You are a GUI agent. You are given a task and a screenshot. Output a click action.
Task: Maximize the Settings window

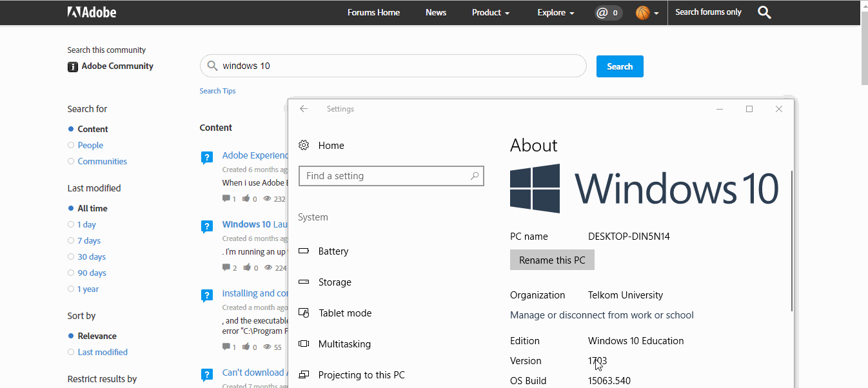[x=749, y=109]
